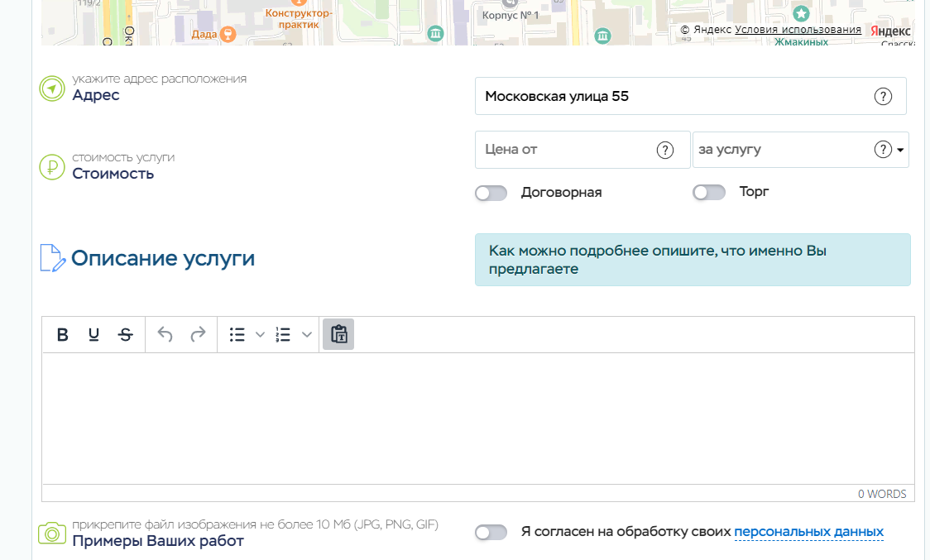Viewport: 930px width, 560px height.
Task: Open 'персональных данных' link
Action: (x=808, y=532)
